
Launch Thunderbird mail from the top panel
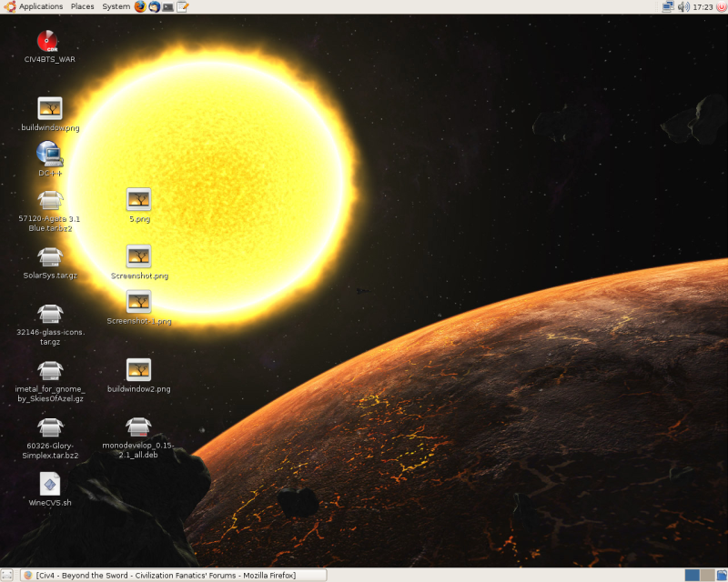[154, 6]
